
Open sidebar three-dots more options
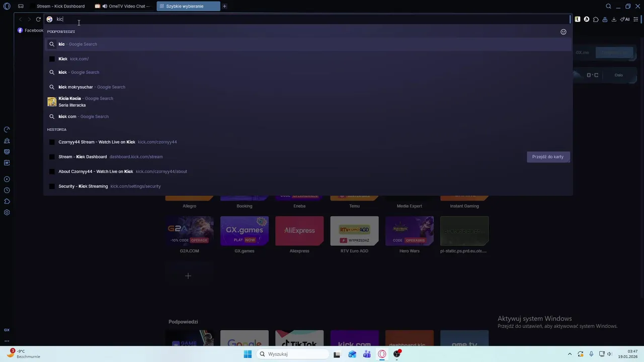pos(7,341)
